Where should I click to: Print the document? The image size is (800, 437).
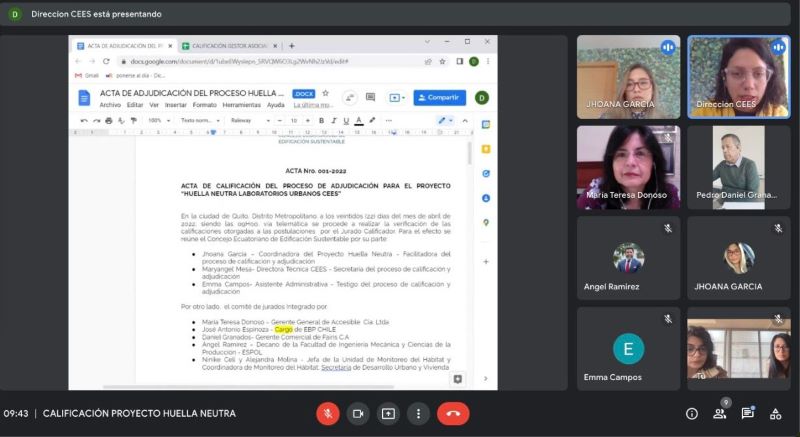click(x=109, y=121)
